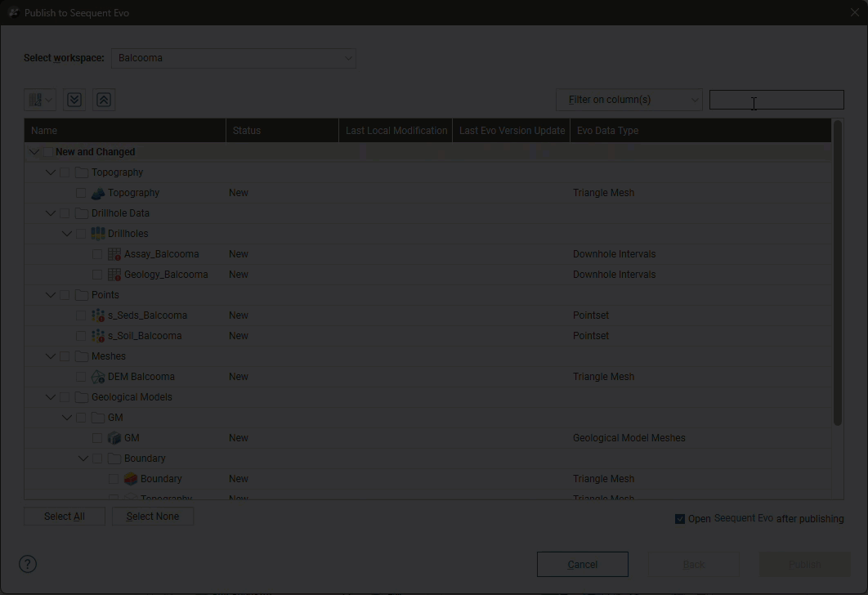Click the Geological Models folder icon

(x=82, y=397)
